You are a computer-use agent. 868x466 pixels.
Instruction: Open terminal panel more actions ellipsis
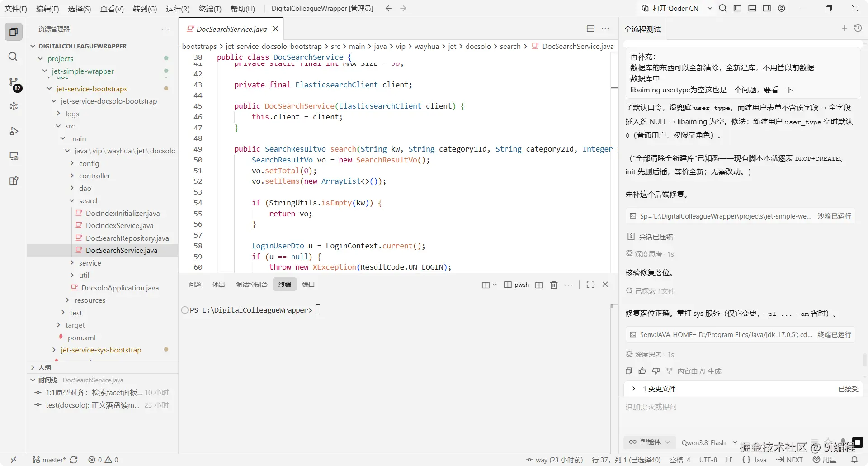[x=569, y=285]
